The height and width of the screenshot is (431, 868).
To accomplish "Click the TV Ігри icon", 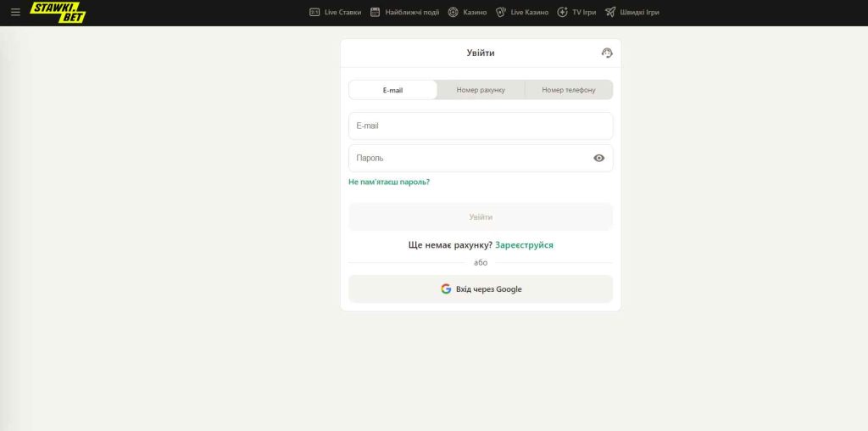I will (x=563, y=13).
